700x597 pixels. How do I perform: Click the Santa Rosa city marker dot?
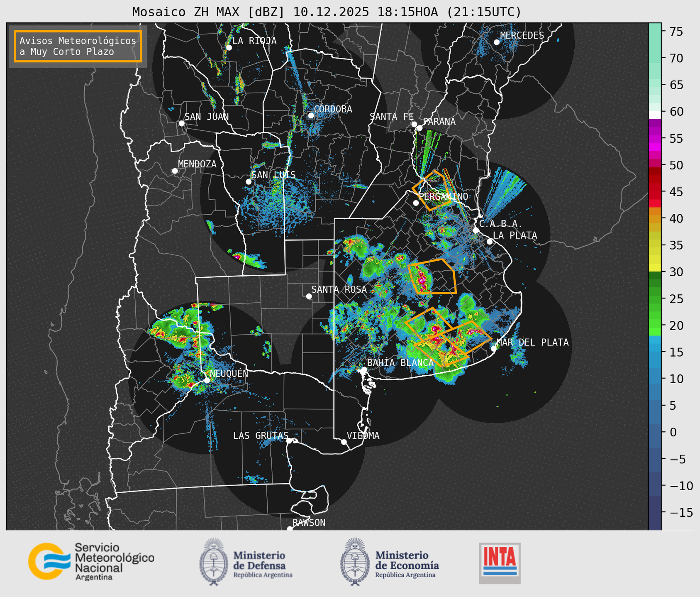[309, 296]
